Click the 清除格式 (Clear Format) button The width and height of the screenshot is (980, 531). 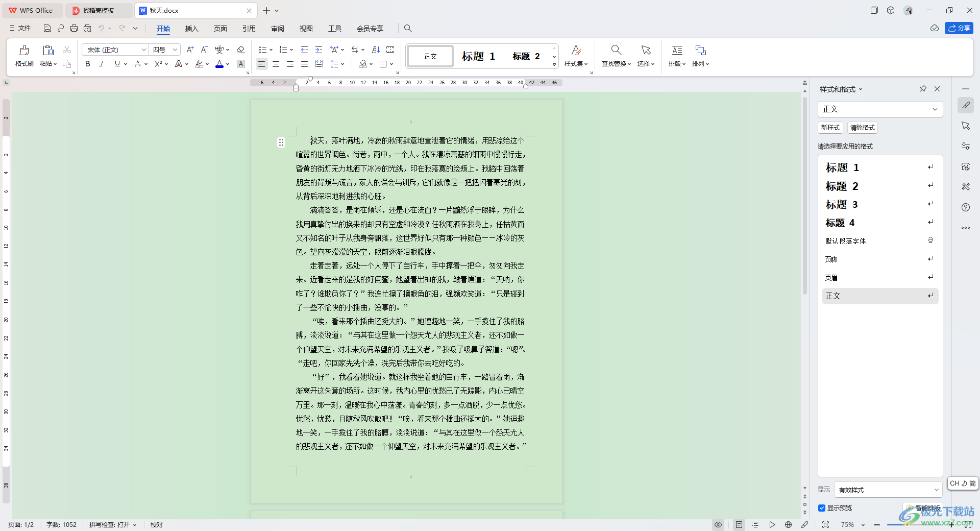(x=862, y=128)
